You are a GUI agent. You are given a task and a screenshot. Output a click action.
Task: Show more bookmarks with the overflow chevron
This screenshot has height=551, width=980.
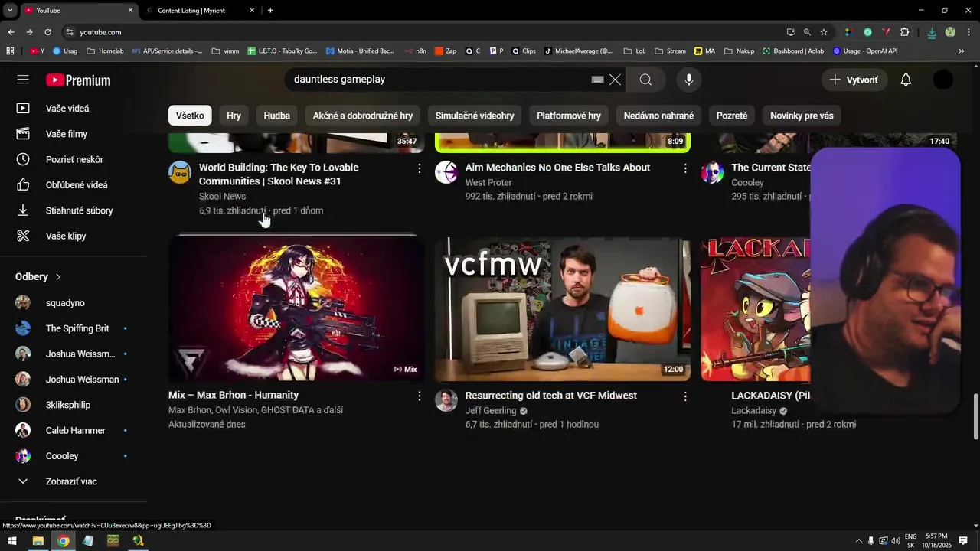coord(962,51)
